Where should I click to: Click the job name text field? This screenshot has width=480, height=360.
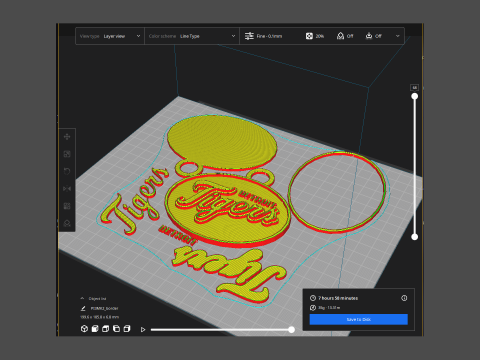[x=104, y=308]
